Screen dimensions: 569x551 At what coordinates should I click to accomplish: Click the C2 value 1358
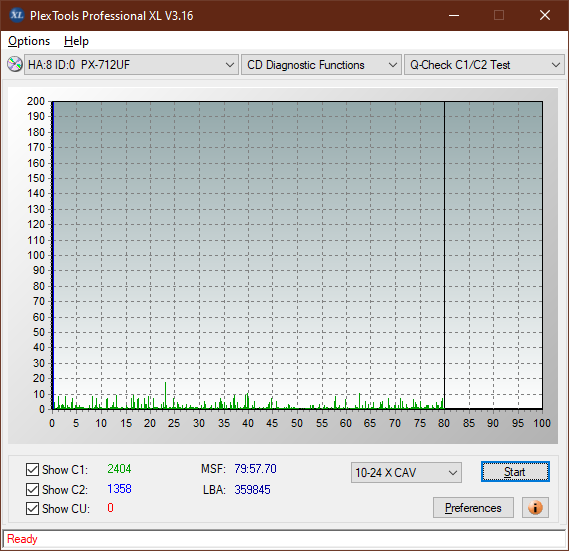(x=119, y=489)
